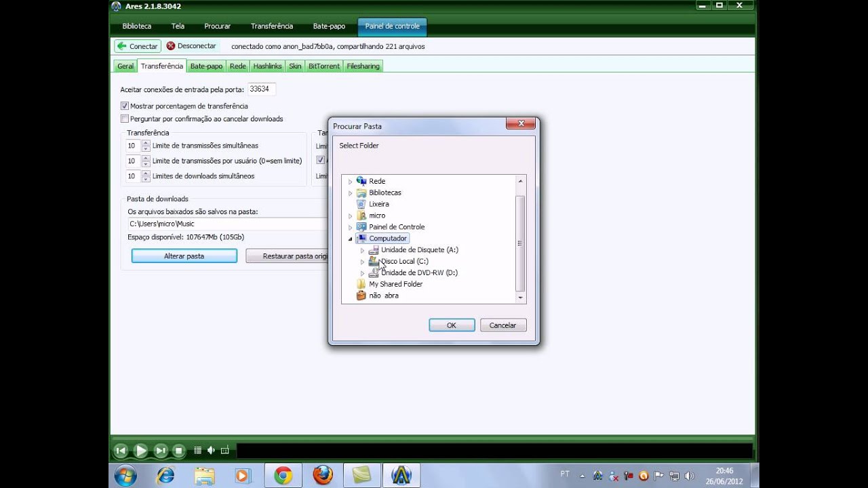Click the Conectar button
Viewport: 868px width, 488px height.
(138, 46)
